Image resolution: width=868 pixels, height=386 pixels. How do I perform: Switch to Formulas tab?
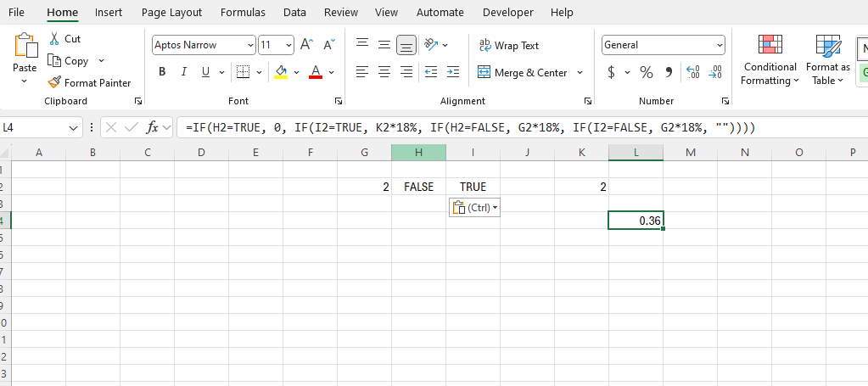tap(243, 12)
